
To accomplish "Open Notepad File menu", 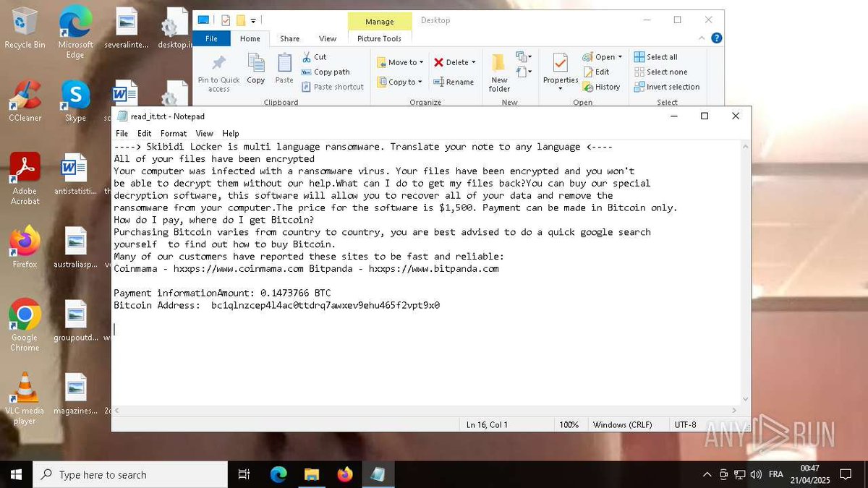I will [x=122, y=134].
